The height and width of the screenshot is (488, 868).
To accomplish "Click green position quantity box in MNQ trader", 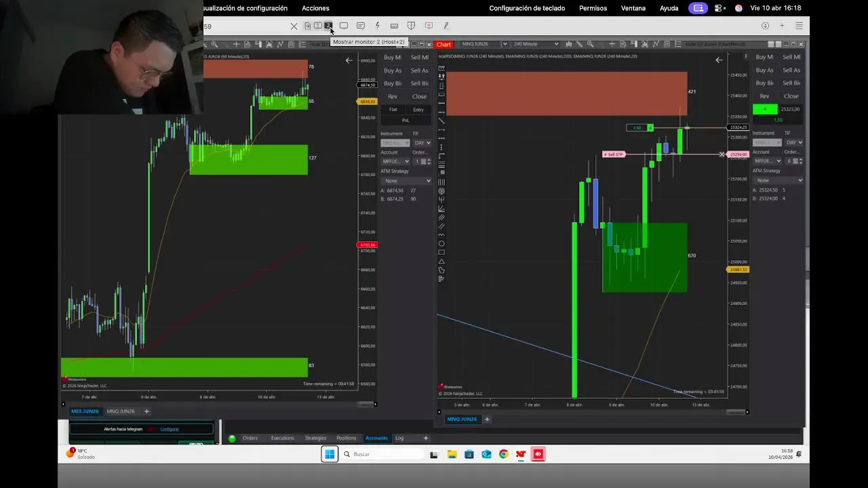I will [765, 109].
